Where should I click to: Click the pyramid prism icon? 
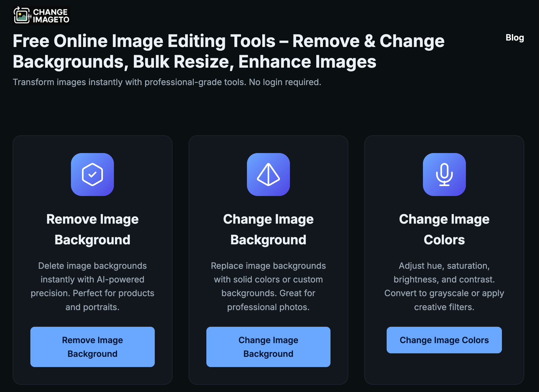(268, 175)
